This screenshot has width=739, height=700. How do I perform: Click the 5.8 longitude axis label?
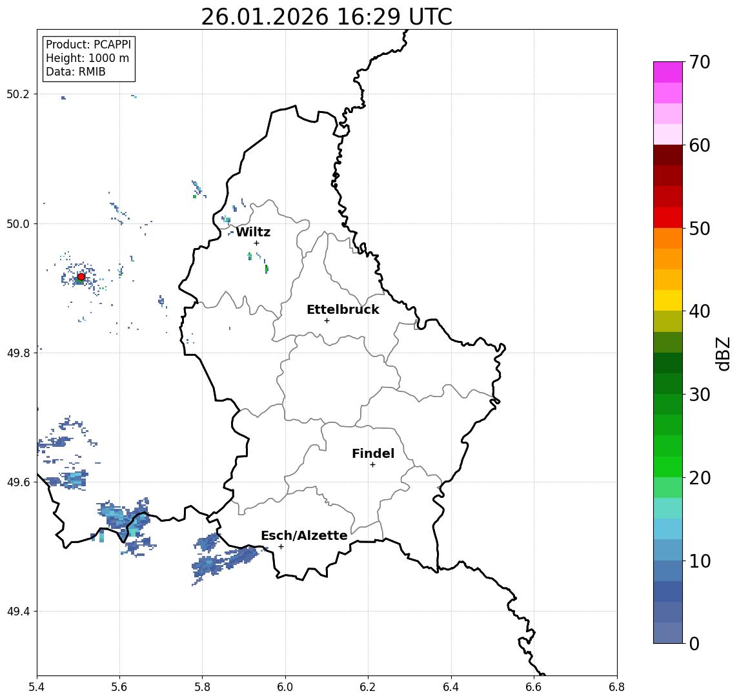(202, 687)
